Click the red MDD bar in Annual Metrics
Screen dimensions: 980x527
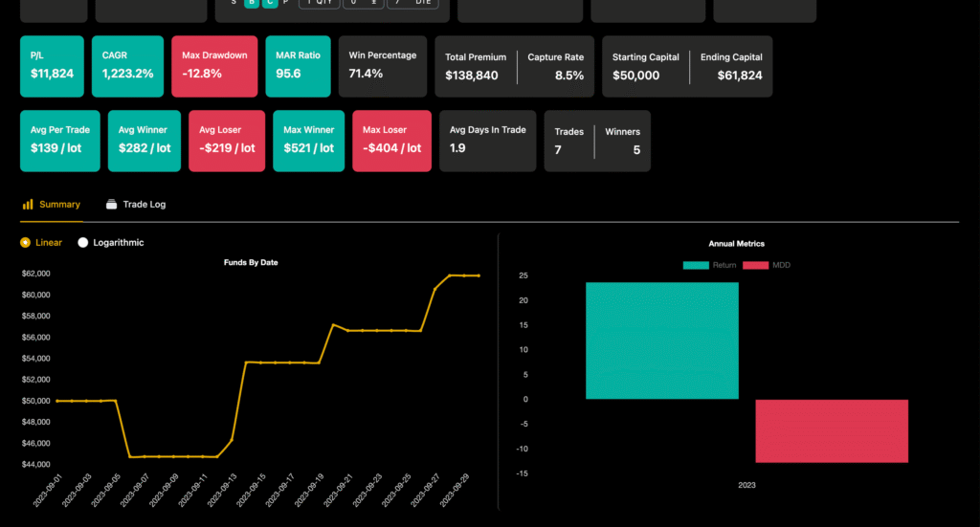tap(831, 430)
